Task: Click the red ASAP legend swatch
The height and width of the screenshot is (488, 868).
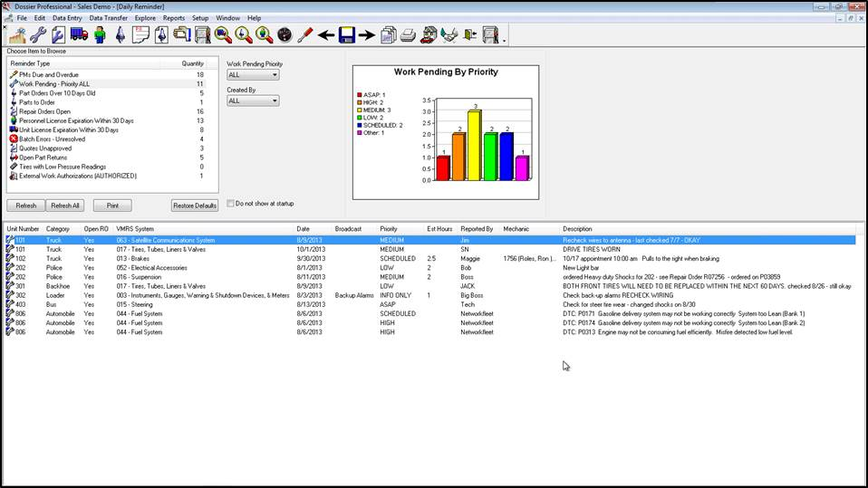Action: click(360, 95)
